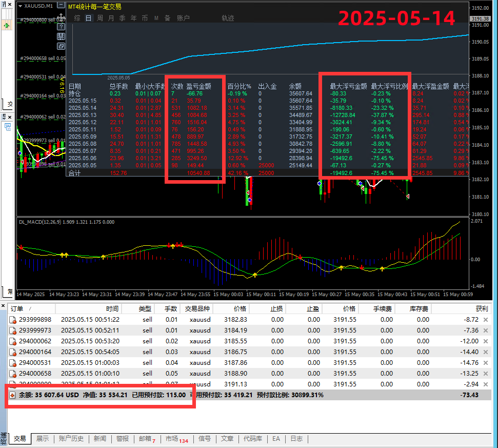Close order 294000658 with its X

[x=486, y=374]
